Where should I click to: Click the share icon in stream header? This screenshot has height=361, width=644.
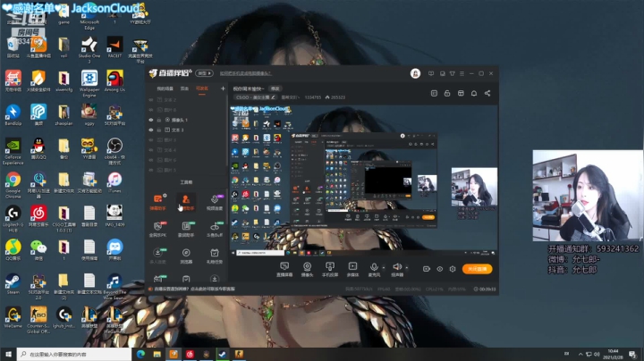tap(487, 94)
